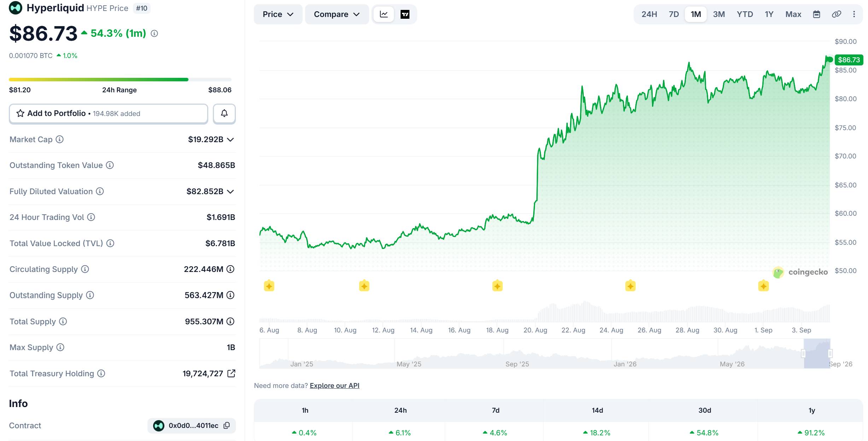Image resolution: width=868 pixels, height=441 pixels.
Task: Copy chart link with chain icon
Action: tap(836, 14)
